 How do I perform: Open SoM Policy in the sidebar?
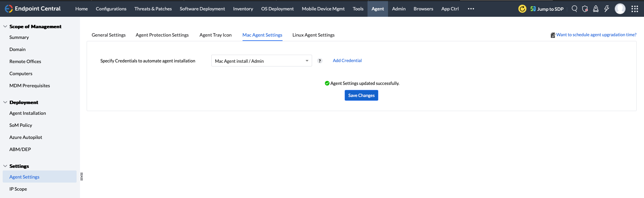(21, 125)
